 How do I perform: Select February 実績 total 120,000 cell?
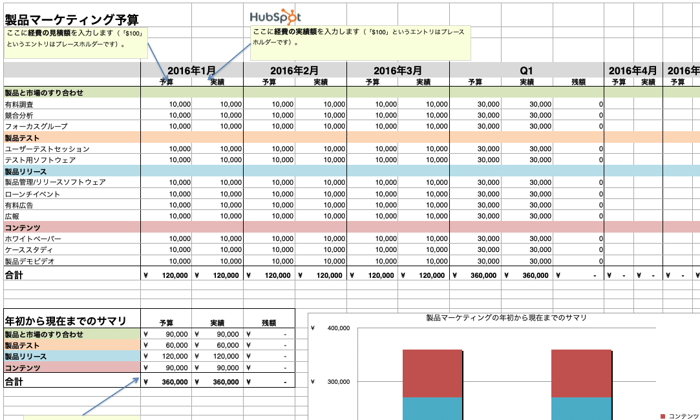321,275
